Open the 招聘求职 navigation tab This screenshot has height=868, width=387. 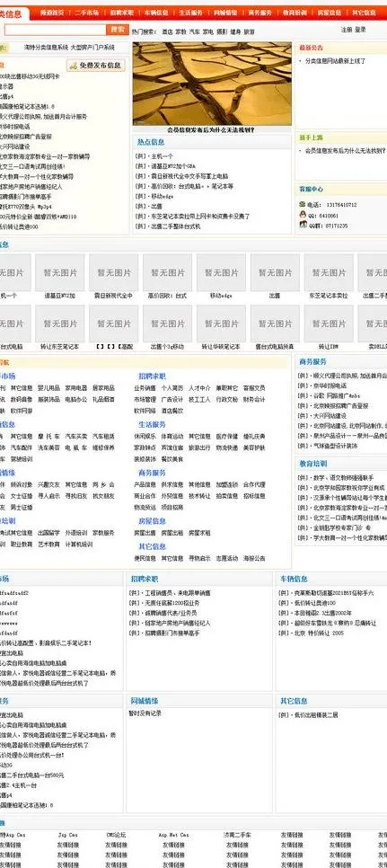click(x=121, y=13)
